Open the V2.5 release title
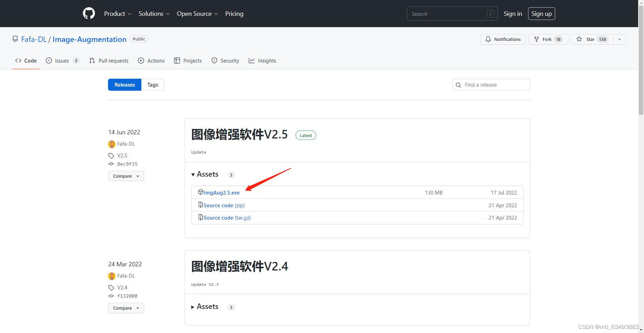Screen dimensions: 644x333 click(239, 134)
